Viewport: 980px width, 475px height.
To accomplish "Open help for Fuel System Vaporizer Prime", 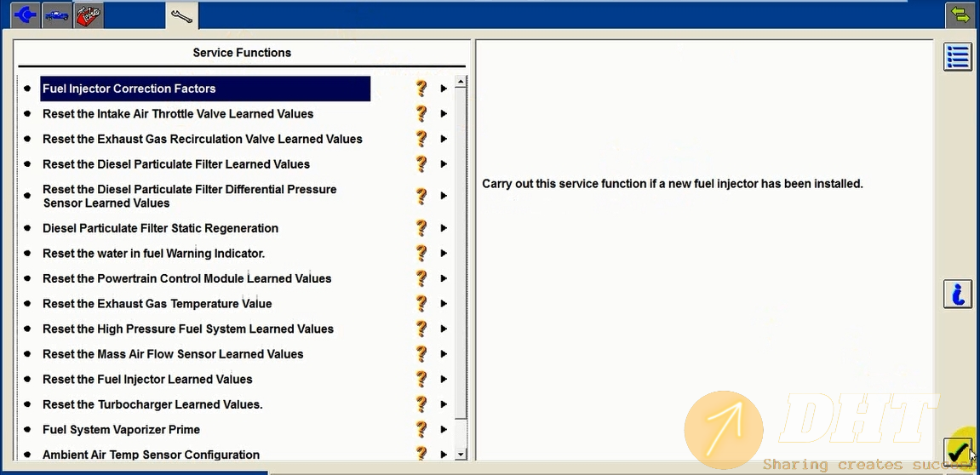I will click(421, 429).
